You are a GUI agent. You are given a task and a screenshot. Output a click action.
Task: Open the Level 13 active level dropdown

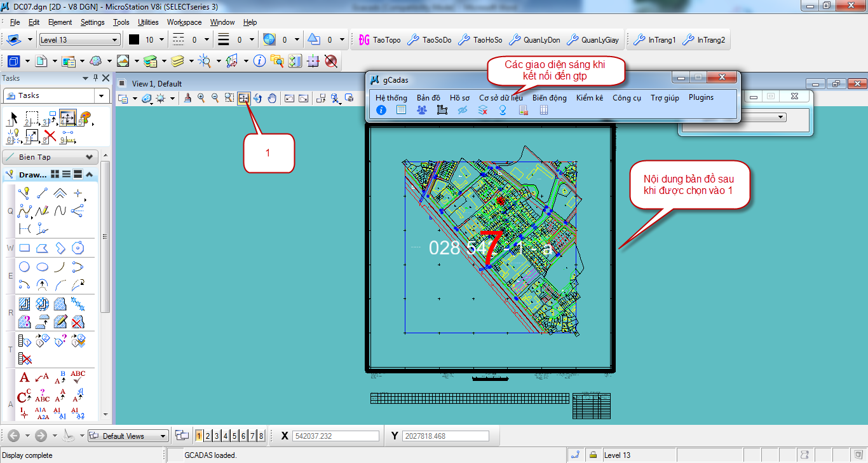click(x=79, y=40)
